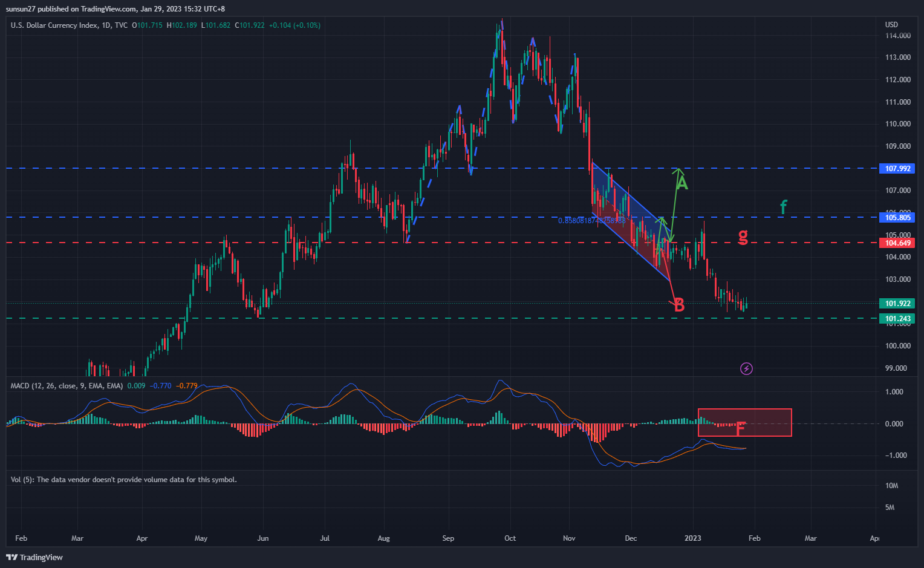The image size is (924, 568).
Task: Click the Jul label on time axis
Action: 325,538
